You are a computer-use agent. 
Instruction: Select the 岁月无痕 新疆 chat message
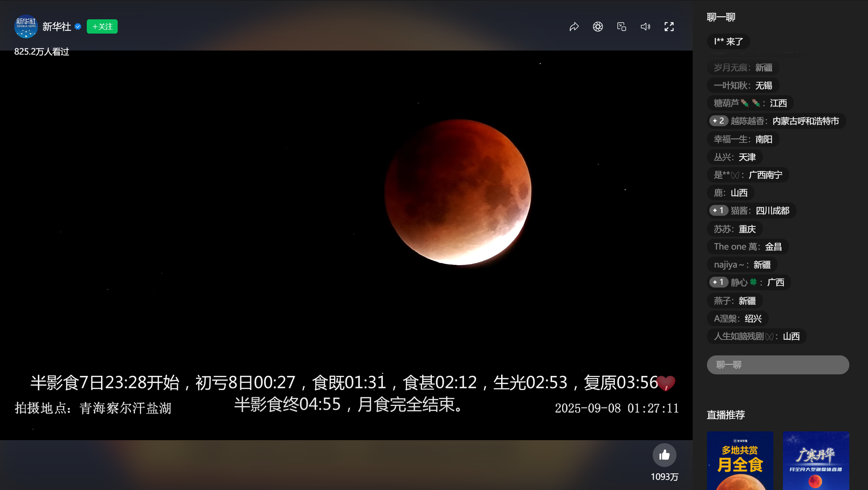pyautogui.click(x=743, y=67)
